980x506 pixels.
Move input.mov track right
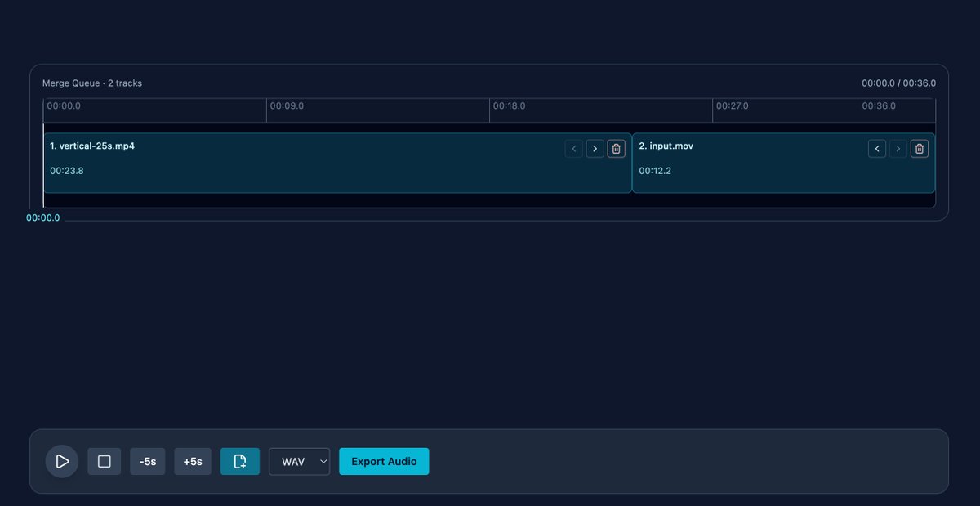pos(898,148)
